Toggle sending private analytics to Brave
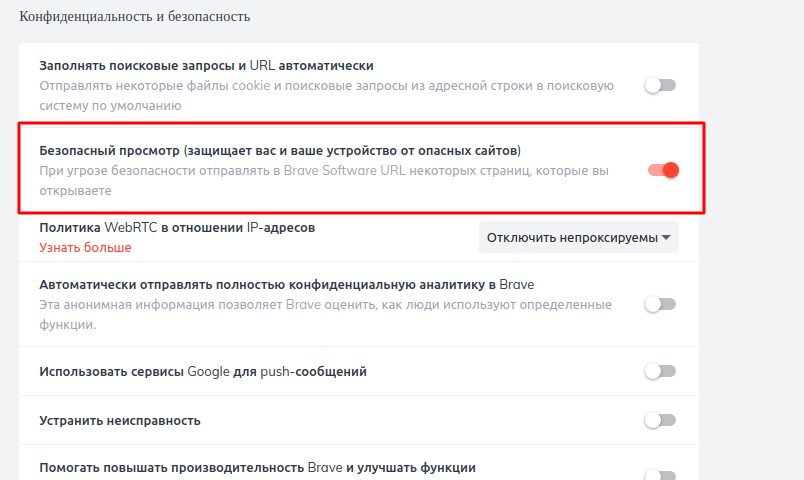This screenshot has height=480, width=804. pyautogui.click(x=660, y=304)
